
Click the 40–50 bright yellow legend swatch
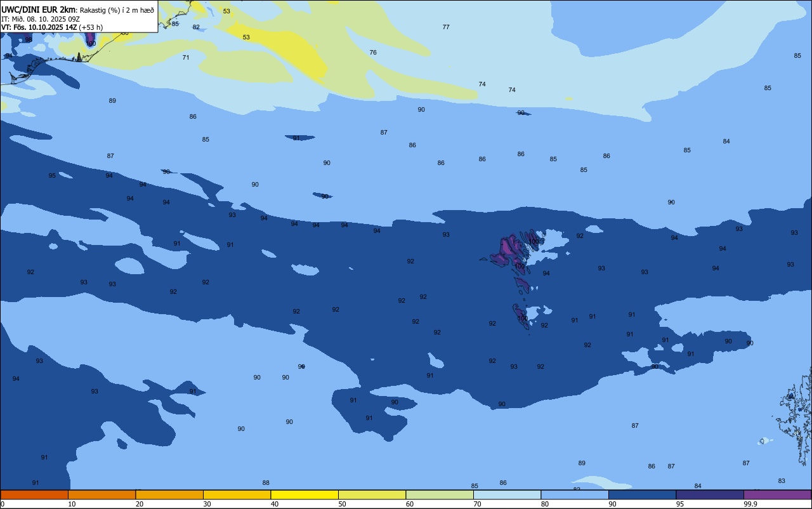(x=304, y=494)
